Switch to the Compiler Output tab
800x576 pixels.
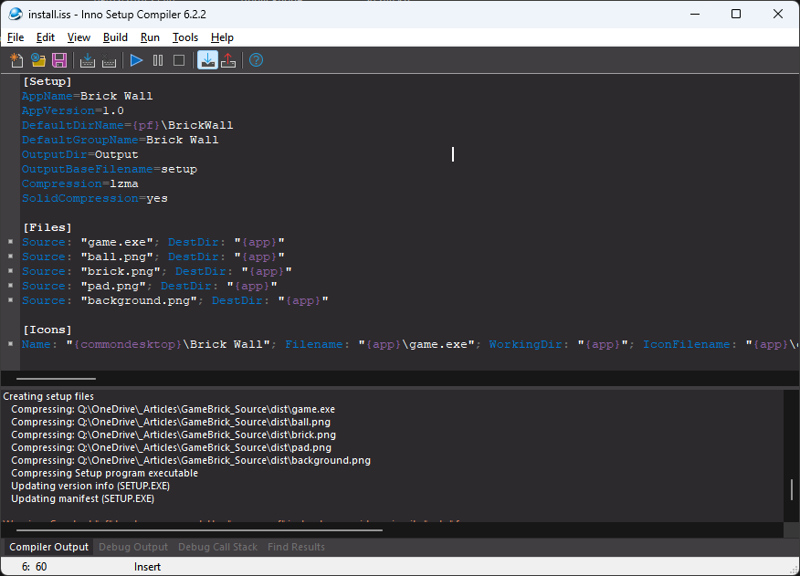[49, 547]
